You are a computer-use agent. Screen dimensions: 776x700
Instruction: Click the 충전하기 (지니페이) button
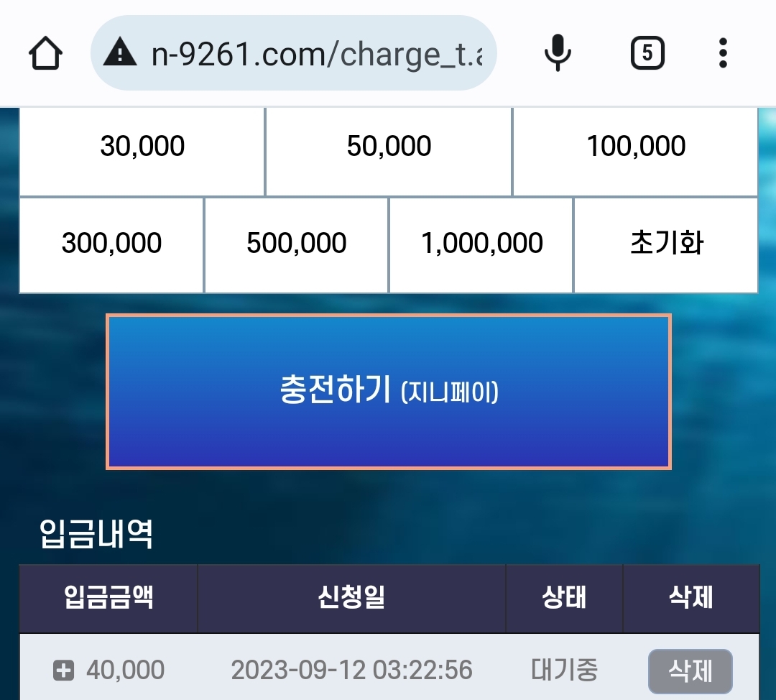[x=389, y=392]
